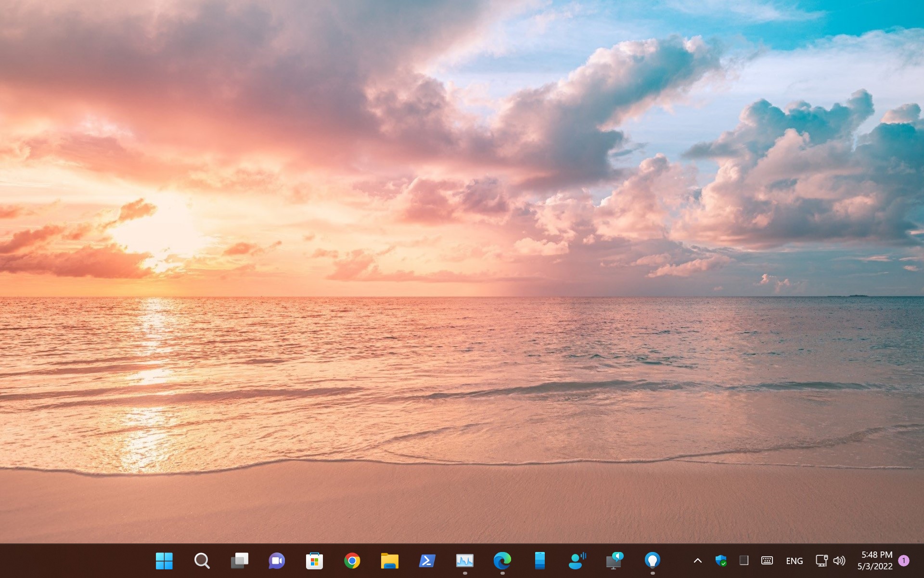Screen dimensions: 924x578
Task: Launch the lightbulb tips app
Action: click(x=651, y=561)
